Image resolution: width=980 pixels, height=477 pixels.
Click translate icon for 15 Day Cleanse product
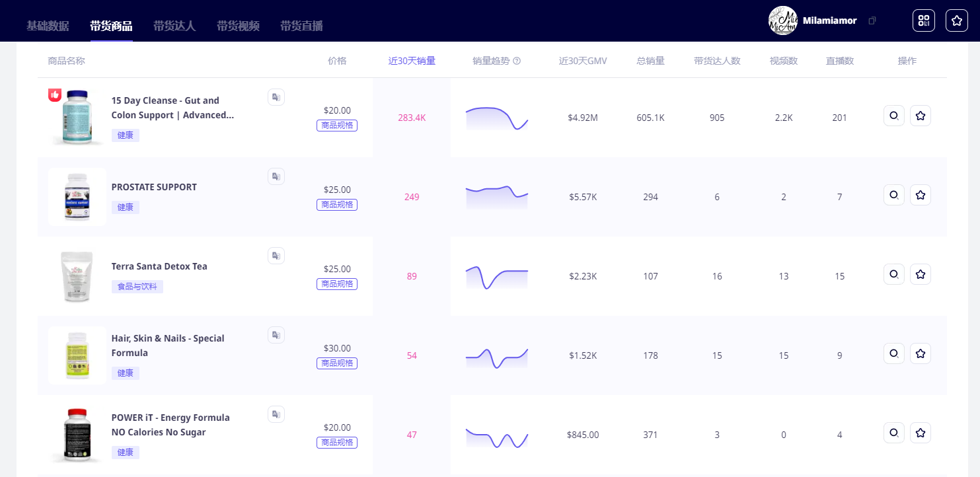click(276, 97)
